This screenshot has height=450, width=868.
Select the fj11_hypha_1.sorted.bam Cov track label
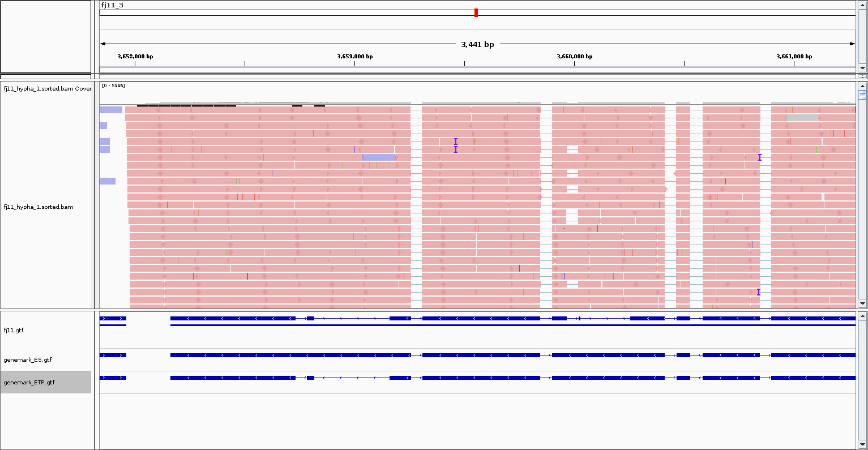47,89
